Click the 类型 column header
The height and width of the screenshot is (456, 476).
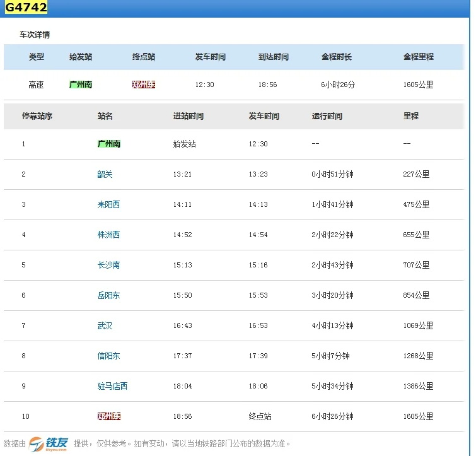(x=37, y=57)
